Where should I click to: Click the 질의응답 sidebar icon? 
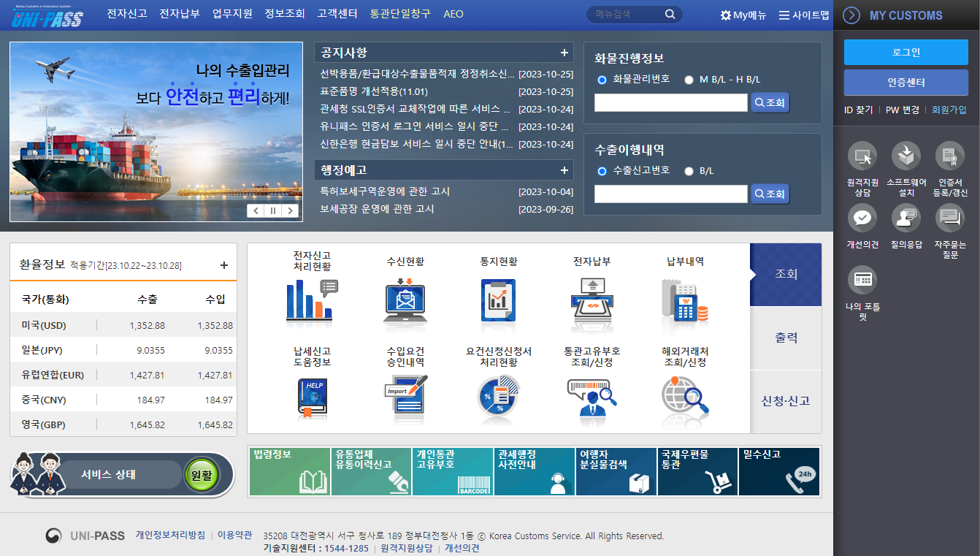point(906,218)
